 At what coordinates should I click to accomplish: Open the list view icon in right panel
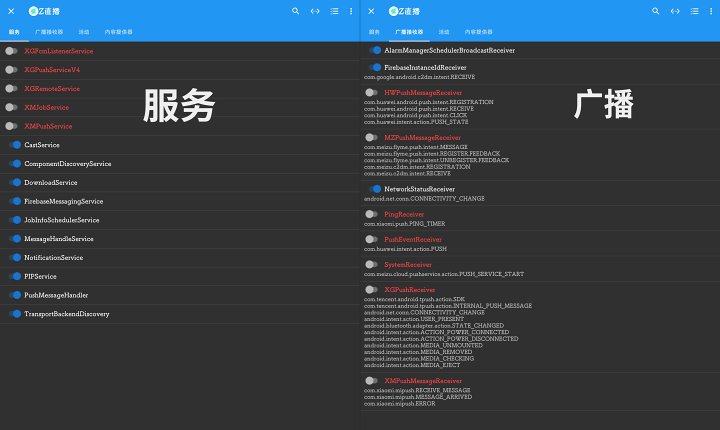tap(694, 11)
